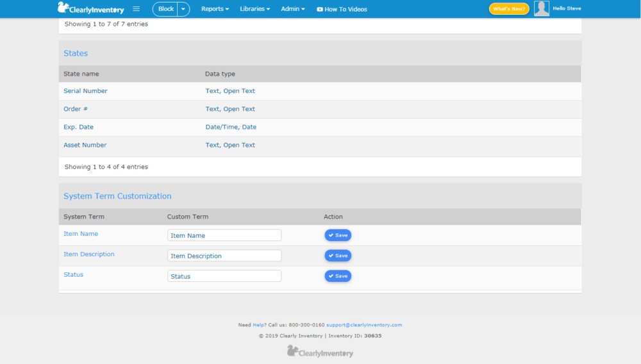641x364 pixels.
Task: Click the Help link in footer
Action: (x=258, y=325)
